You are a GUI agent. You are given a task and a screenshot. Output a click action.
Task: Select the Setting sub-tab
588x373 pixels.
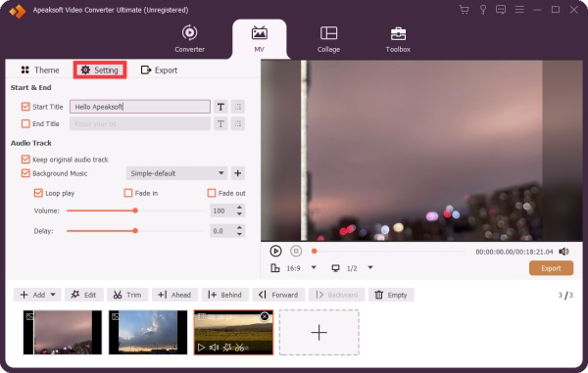pyautogui.click(x=100, y=70)
